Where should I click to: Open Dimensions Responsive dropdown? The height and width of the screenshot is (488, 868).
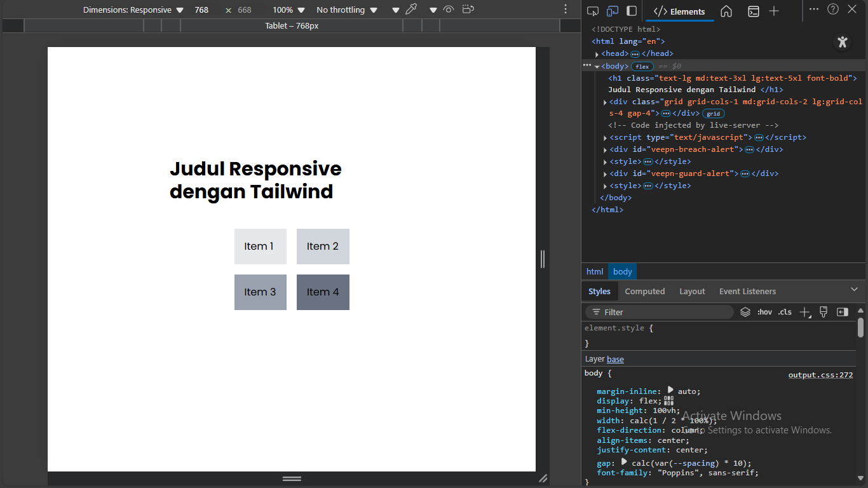pyautogui.click(x=133, y=10)
